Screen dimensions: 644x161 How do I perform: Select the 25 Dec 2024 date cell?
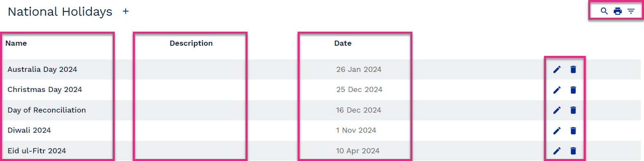[359, 90]
